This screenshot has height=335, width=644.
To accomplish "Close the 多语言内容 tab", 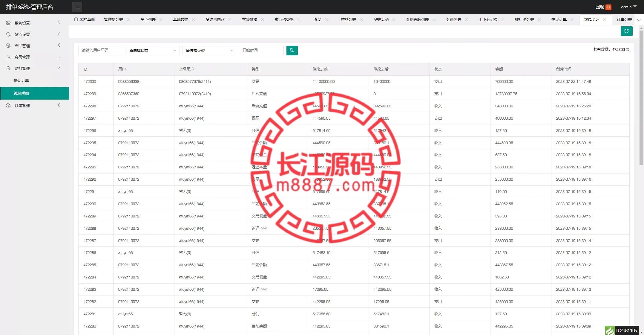I will [230, 19].
